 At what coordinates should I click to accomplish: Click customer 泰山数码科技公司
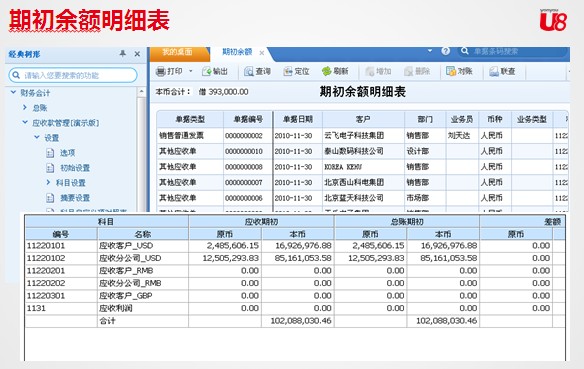tap(354, 151)
